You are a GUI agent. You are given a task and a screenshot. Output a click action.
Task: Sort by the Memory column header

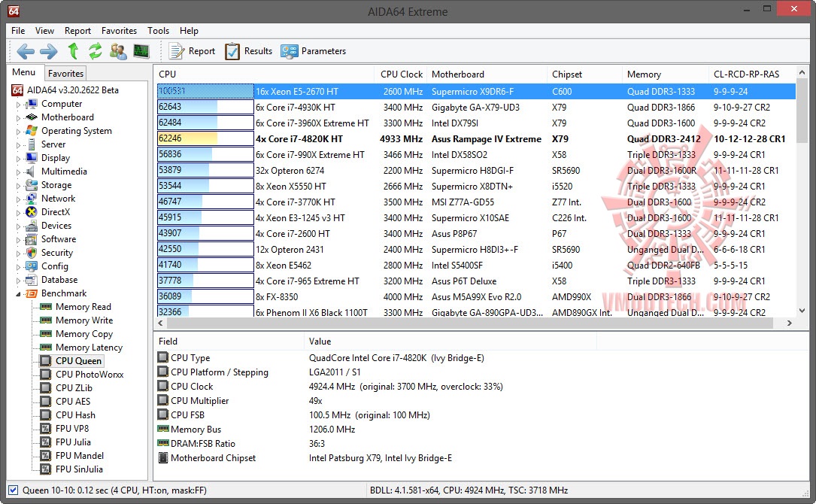coord(665,74)
